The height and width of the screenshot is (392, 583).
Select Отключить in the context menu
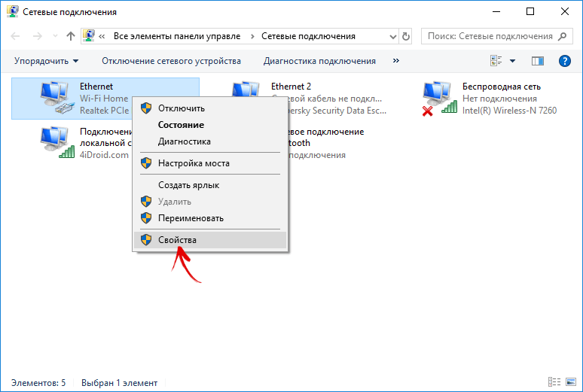(x=210, y=108)
